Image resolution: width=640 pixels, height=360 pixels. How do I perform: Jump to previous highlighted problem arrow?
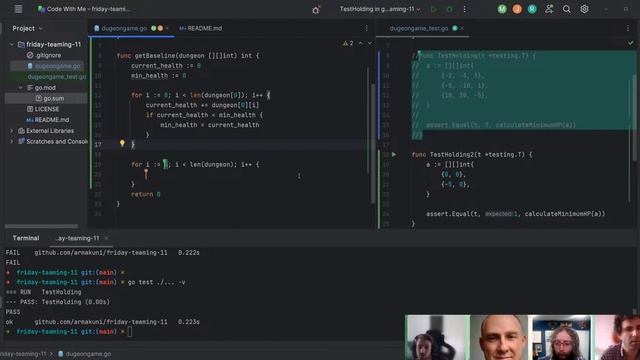[x=360, y=43]
